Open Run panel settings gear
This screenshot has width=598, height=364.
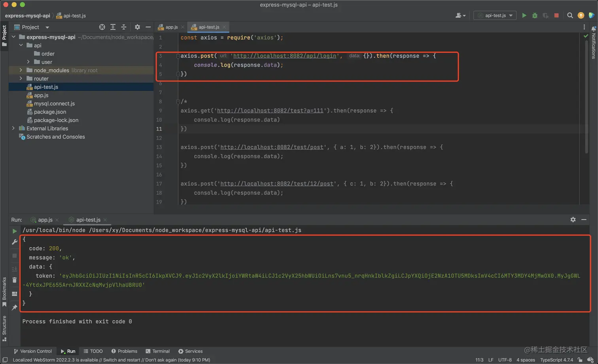(x=573, y=219)
